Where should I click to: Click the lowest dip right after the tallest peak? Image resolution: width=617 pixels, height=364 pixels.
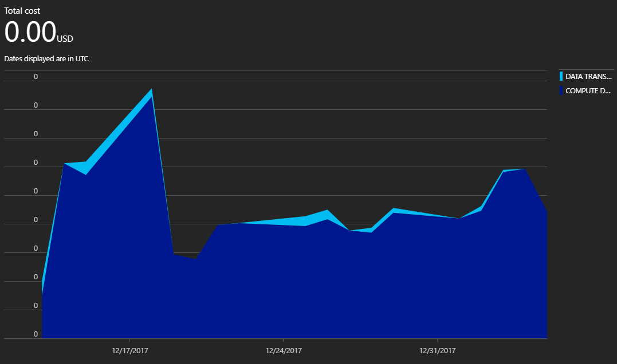click(195, 258)
